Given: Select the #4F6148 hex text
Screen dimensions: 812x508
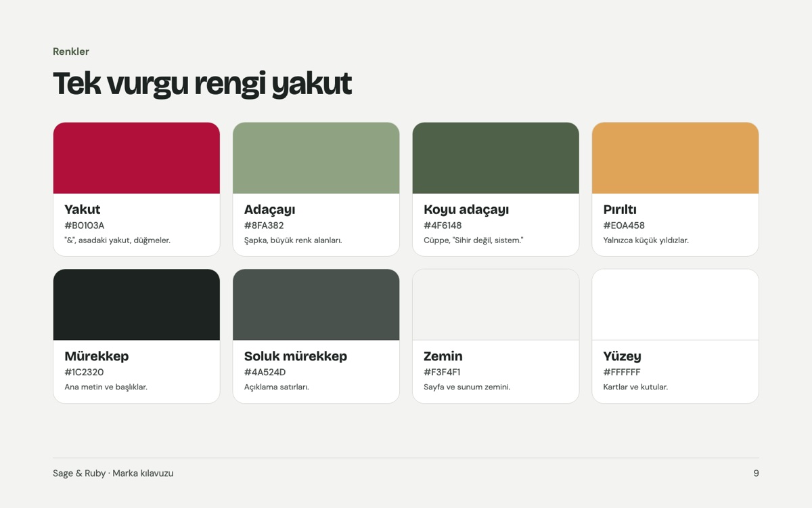Looking at the screenshot, I should 443,226.
